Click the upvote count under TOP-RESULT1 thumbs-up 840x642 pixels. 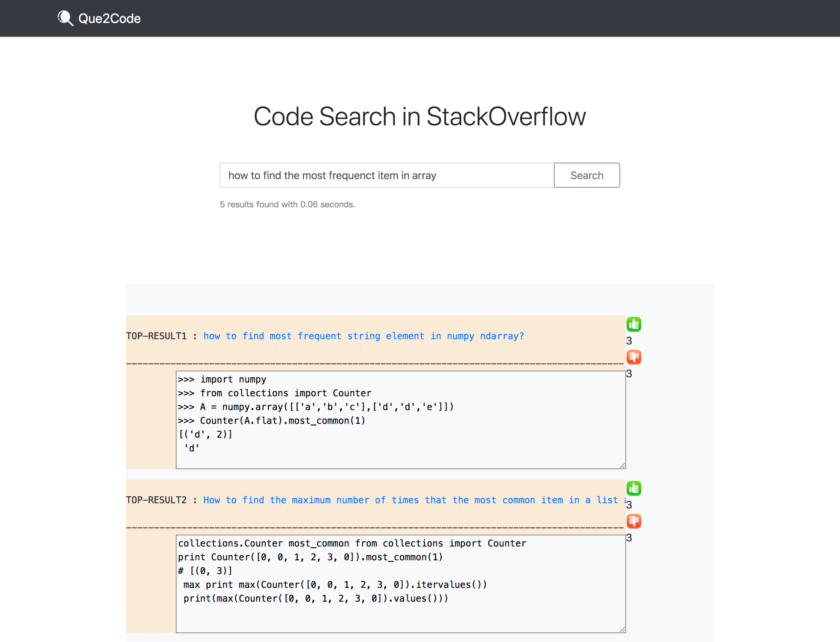[x=629, y=341]
